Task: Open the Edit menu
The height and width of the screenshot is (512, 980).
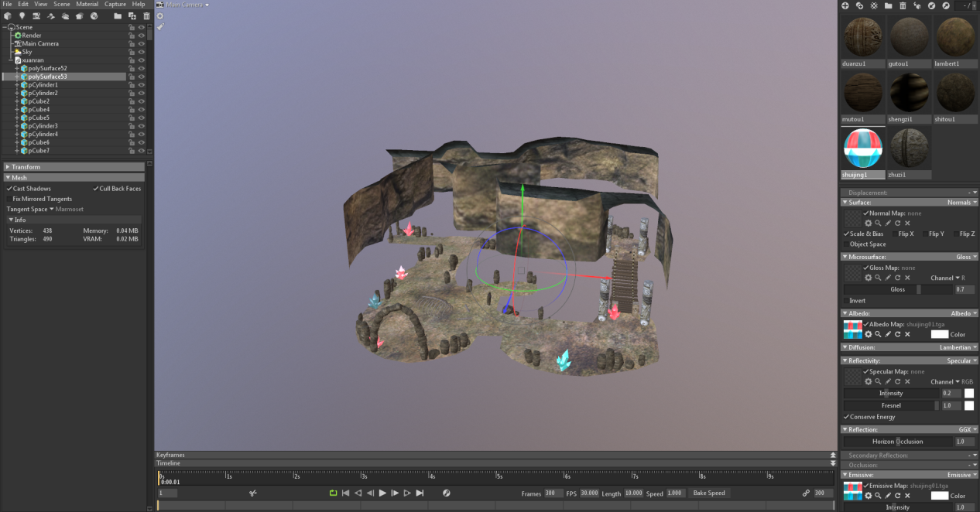Action: [x=23, y=4]
